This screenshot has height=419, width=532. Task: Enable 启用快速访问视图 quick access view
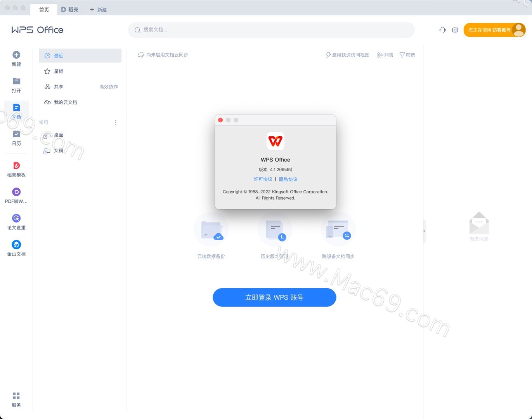[347, 55]
